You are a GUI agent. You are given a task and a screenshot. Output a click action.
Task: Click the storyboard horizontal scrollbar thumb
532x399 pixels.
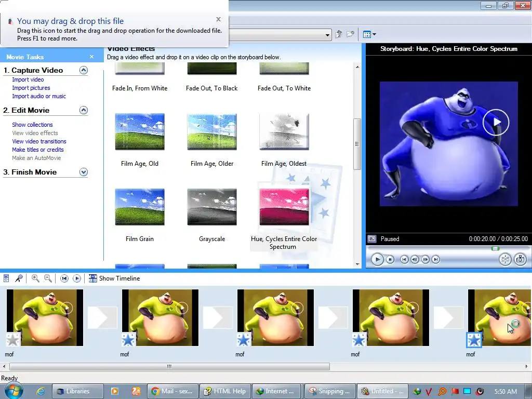(169, 366)
